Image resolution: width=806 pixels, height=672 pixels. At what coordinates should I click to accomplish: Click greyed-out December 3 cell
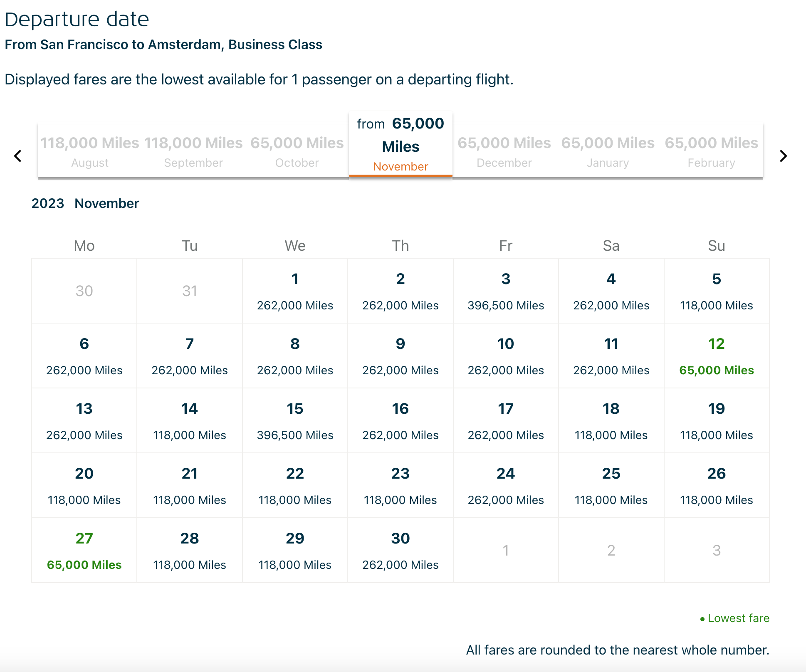pyautogui.click(x=716, y=551)
